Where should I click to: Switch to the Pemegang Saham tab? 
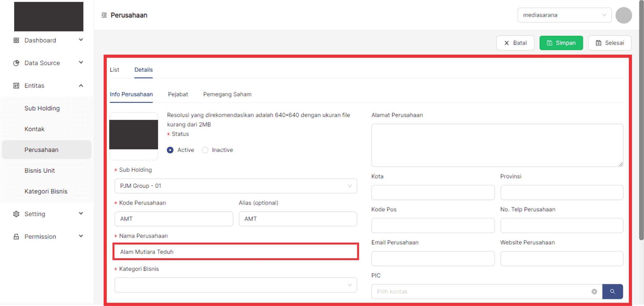227,94
